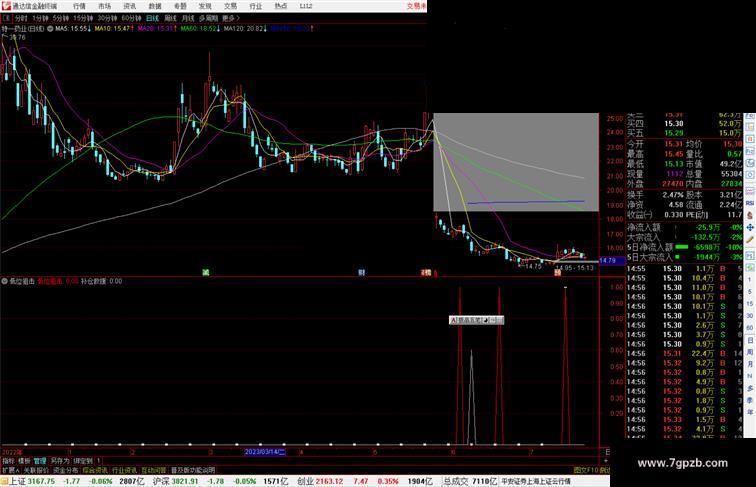
Task: Click the small box icon before 分时
Action: point(7,18)
